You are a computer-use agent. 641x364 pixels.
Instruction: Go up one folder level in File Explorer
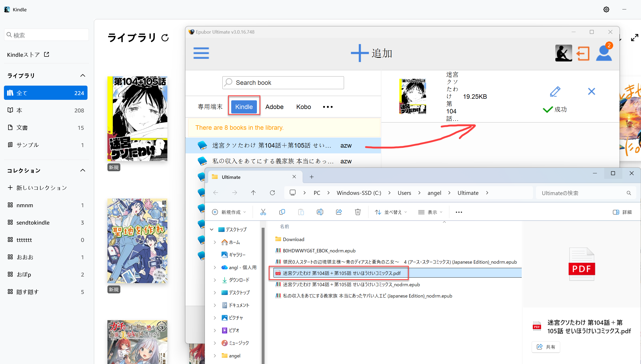tap(253, 193)
